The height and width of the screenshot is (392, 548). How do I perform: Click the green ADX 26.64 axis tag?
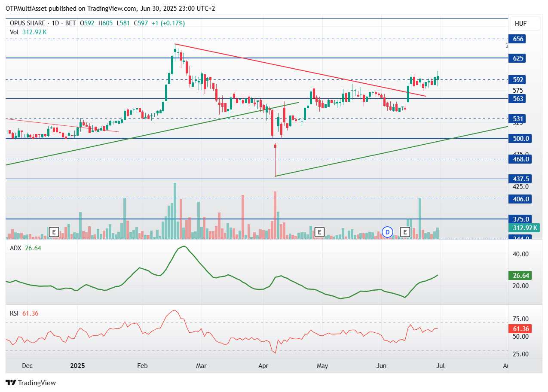pos(520,275)
